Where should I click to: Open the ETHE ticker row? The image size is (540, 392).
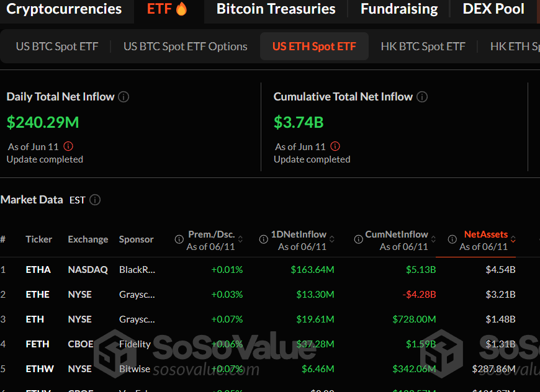tap(37, 294)
